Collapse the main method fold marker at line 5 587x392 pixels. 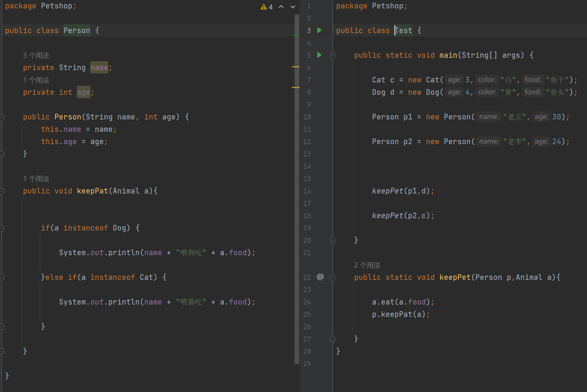tap(333, 56)
